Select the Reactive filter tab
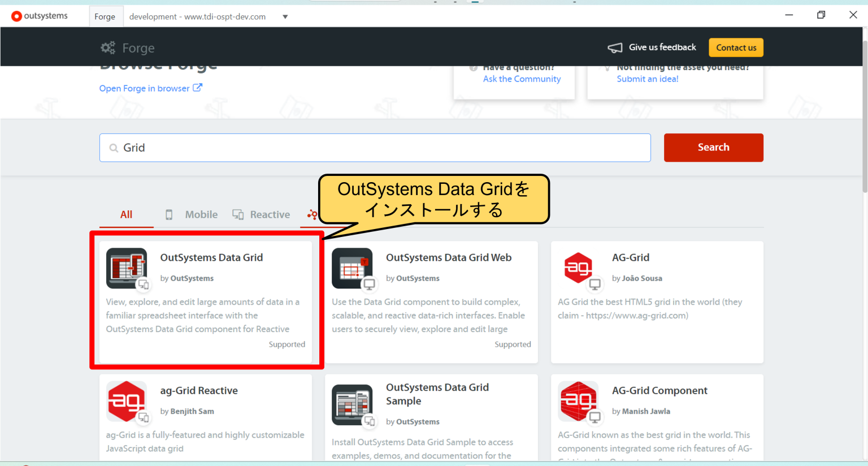The height and width of the screenshot is (466, 868). pos(270,214)
